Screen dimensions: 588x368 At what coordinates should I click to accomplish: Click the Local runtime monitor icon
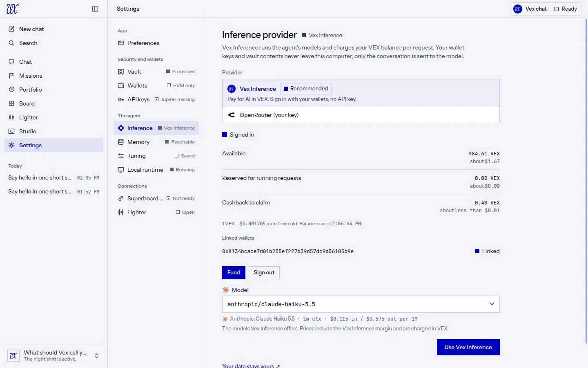121,170
